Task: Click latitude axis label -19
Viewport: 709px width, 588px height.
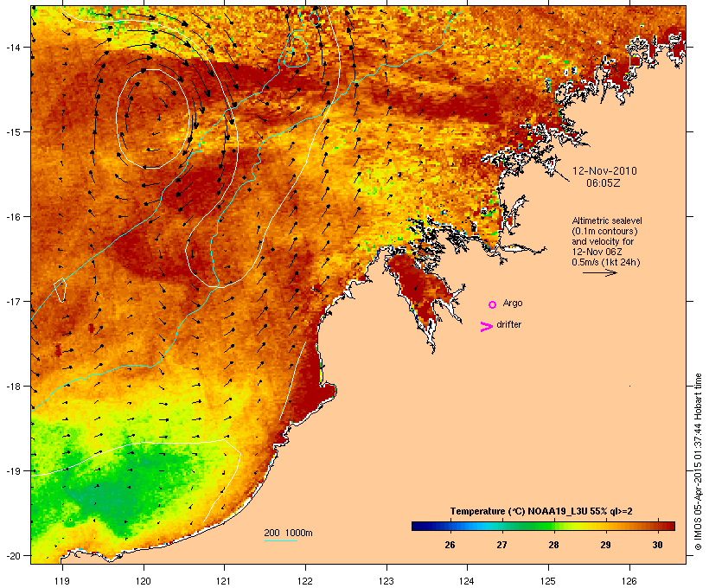Action: point(13,471)
